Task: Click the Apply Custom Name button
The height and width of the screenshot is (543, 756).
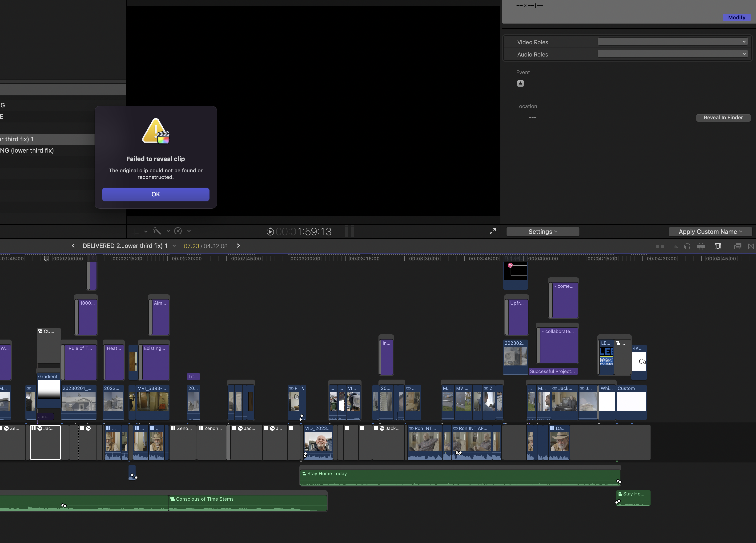Action: pos(710,231)
